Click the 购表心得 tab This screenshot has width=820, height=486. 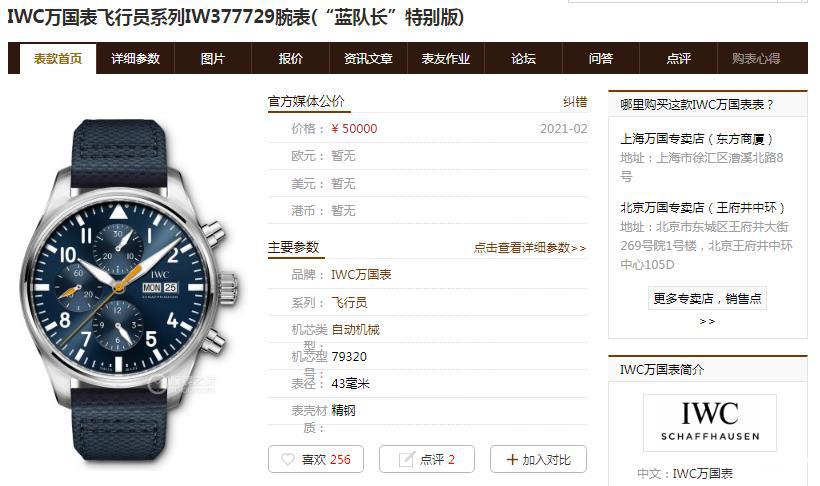click(x=756, y=59)
